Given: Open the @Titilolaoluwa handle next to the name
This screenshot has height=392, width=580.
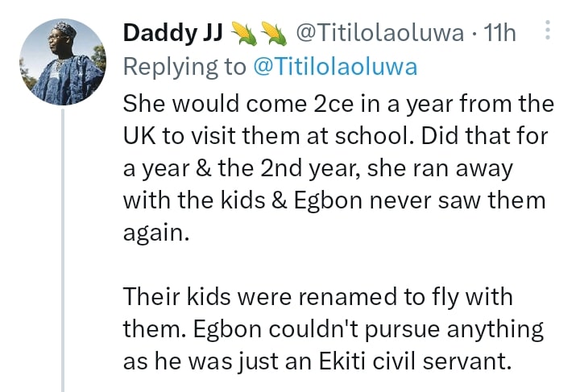Looking at the screenshot, I should (x=380, y=33).
